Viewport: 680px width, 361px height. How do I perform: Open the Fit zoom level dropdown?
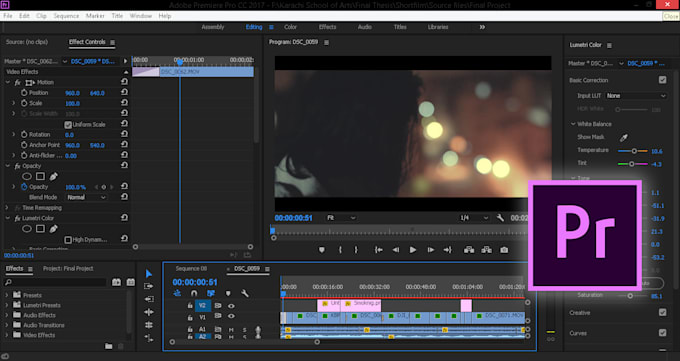click(340, 218)
